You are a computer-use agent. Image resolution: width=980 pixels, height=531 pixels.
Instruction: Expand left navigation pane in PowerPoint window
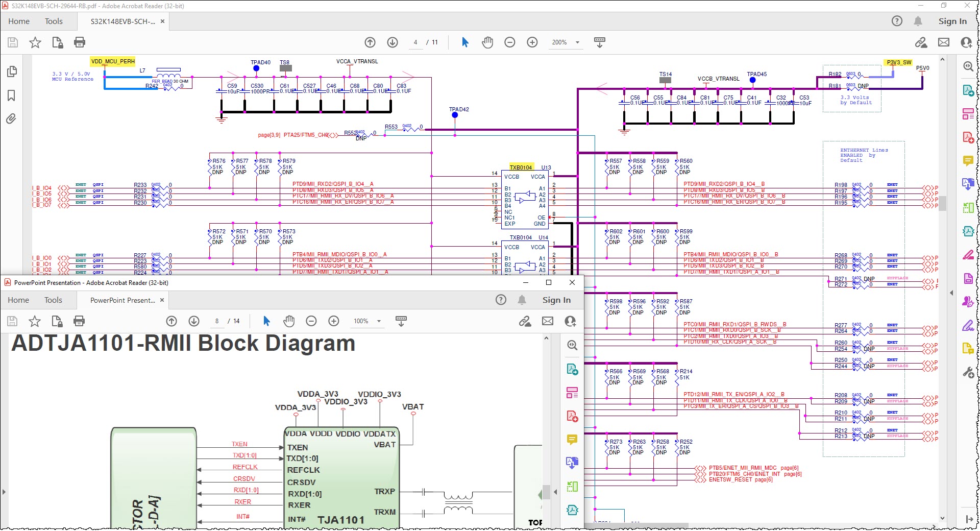click(x=4, y=492)
